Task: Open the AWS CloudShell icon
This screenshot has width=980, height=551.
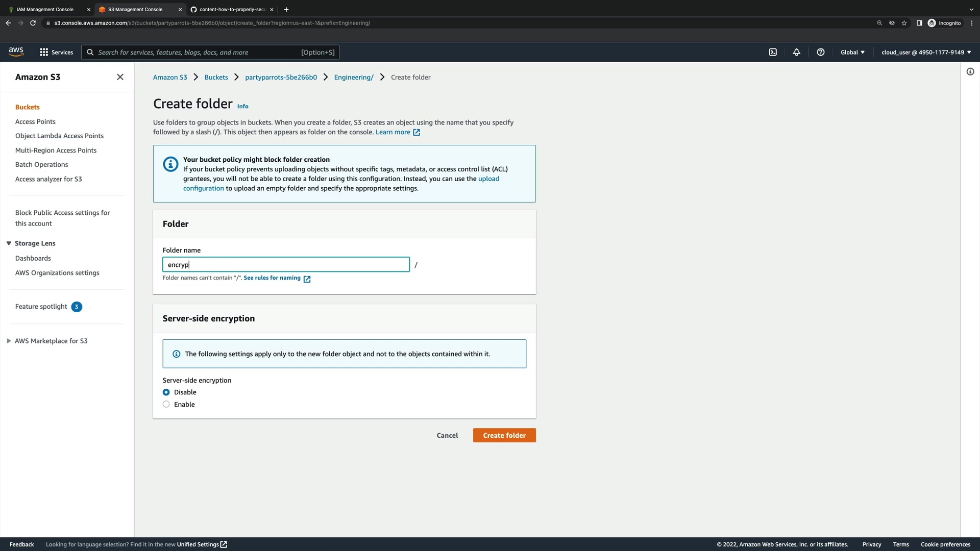Action: pyautogui.click(x=773, y=52)
